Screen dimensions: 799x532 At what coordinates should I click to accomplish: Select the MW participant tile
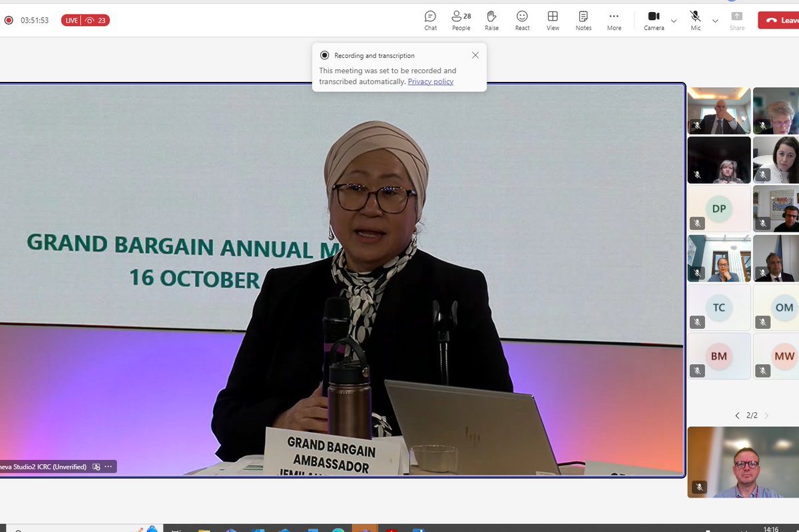pos(776,356)
